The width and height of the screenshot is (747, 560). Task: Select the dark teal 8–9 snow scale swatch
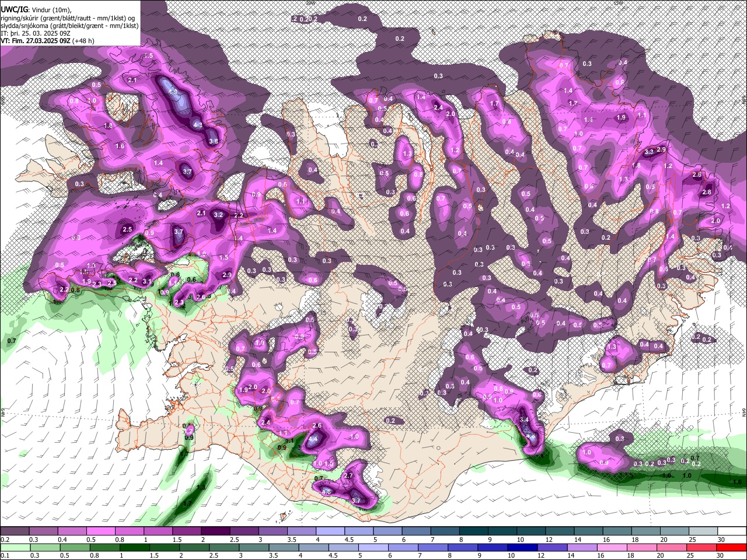point(474,531)
